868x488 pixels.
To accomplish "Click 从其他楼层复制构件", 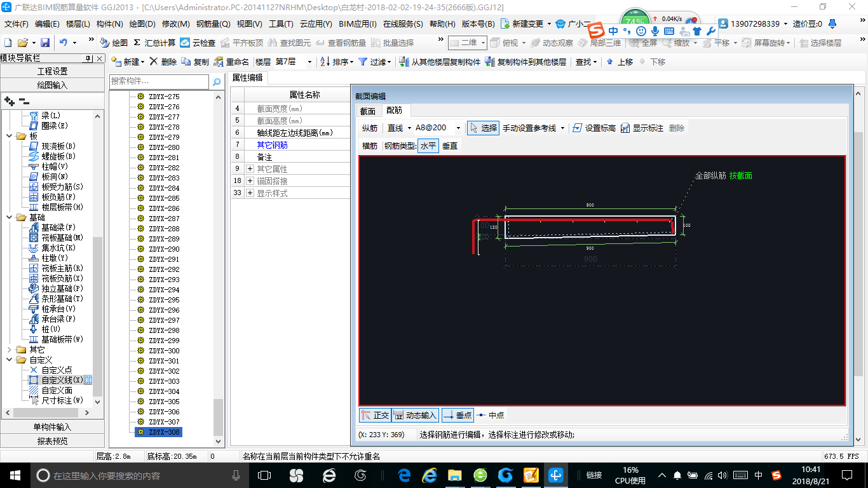I will click(440, 62).
